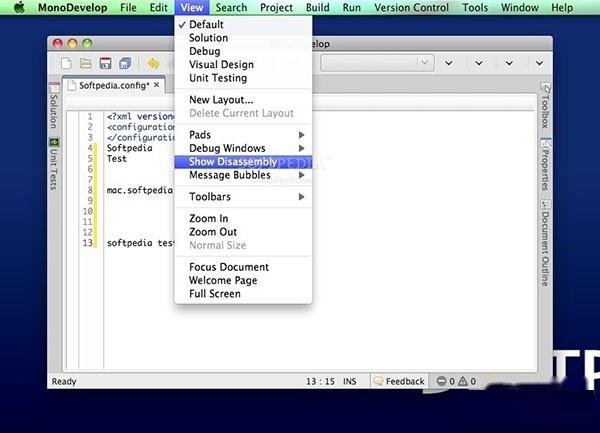Screen dimensions: 600x433
Task: Open the Properties side pad
Action: point(545,164)
